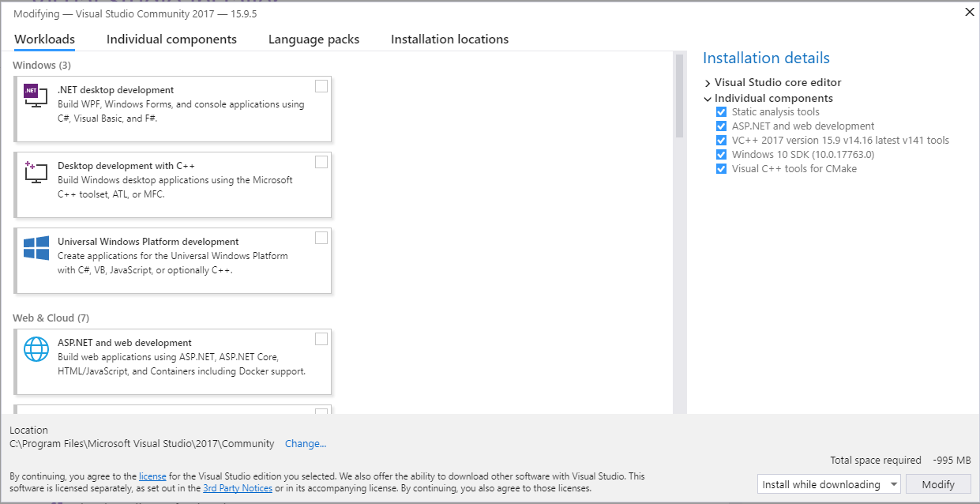Click the ASP.NET and web development card title

[x=125, y=343]
